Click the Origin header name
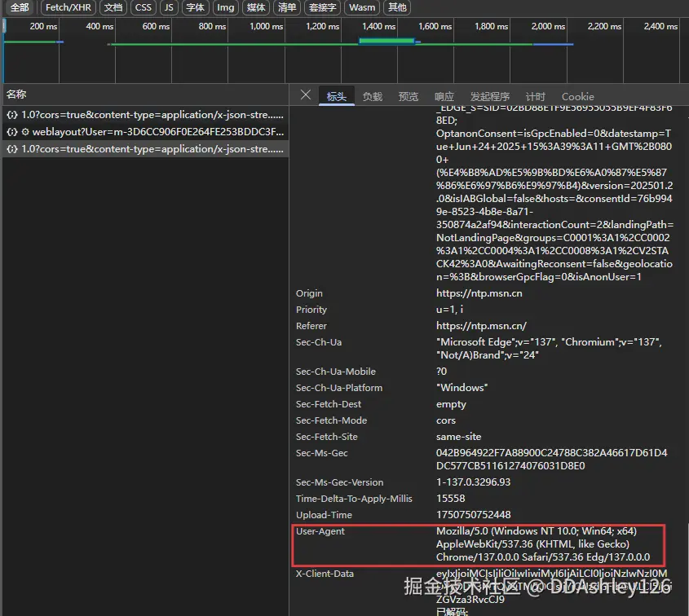Image resolution: width=689 pixels, height=616 pixels. tap(309, 293)
